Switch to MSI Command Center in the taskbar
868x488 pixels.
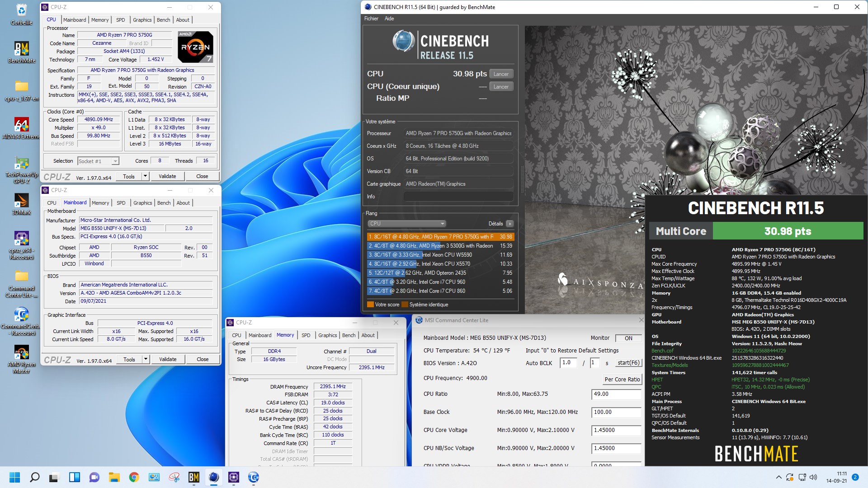coord(254,477)
